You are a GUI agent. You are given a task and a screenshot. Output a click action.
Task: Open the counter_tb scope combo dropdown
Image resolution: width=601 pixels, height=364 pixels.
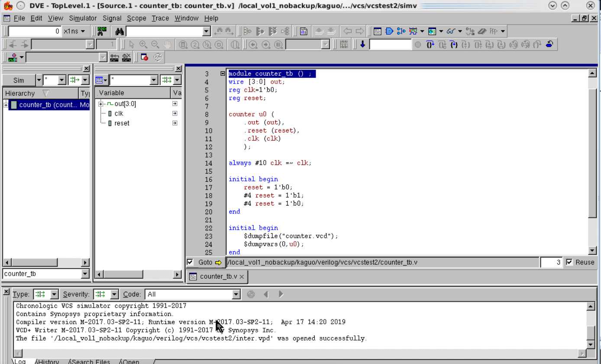click(85, 274)
